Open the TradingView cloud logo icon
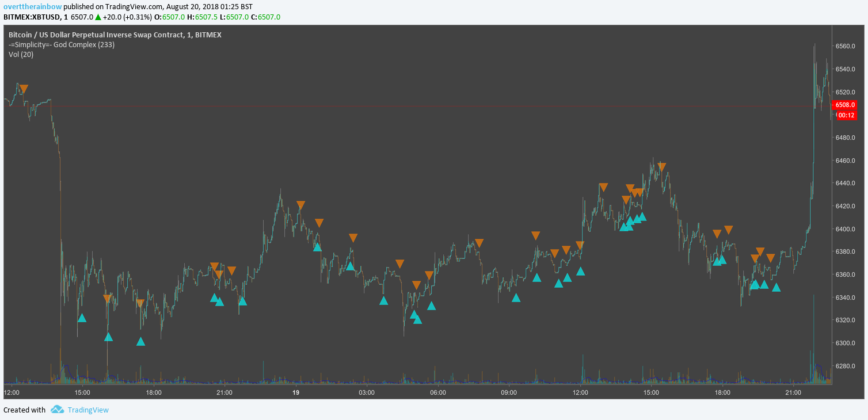 click(57, 410)
